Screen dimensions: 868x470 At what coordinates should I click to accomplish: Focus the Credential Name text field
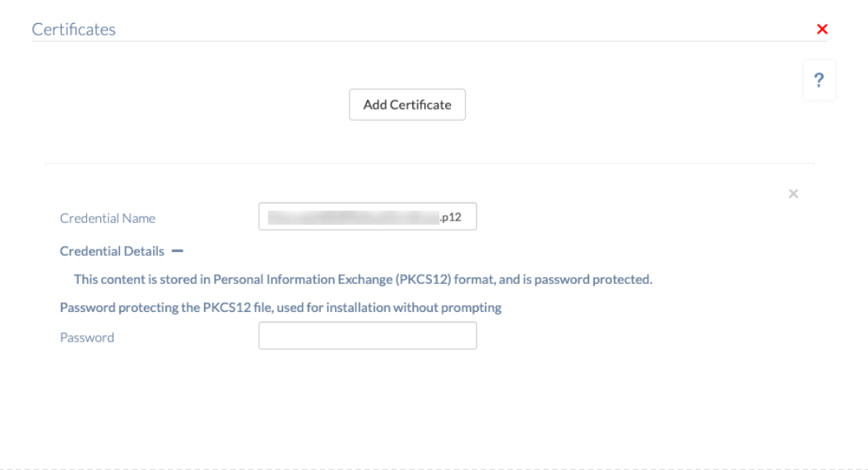[x=368, y=216]
